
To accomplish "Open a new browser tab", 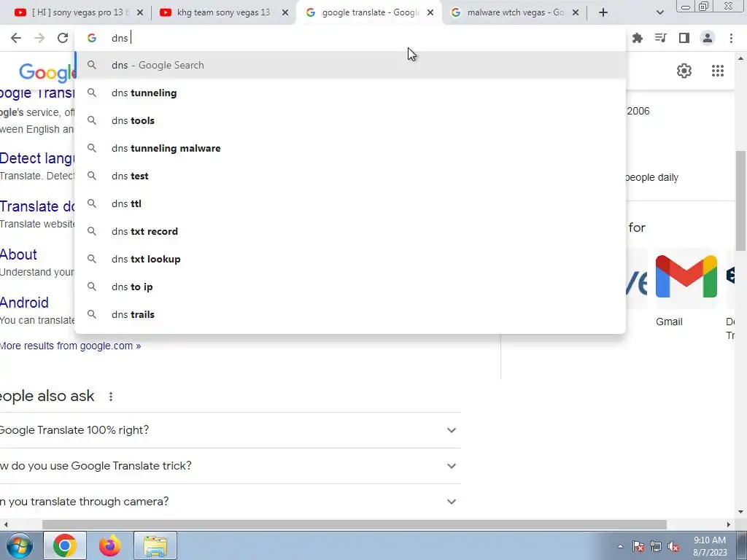I will (x=603, y=12).
